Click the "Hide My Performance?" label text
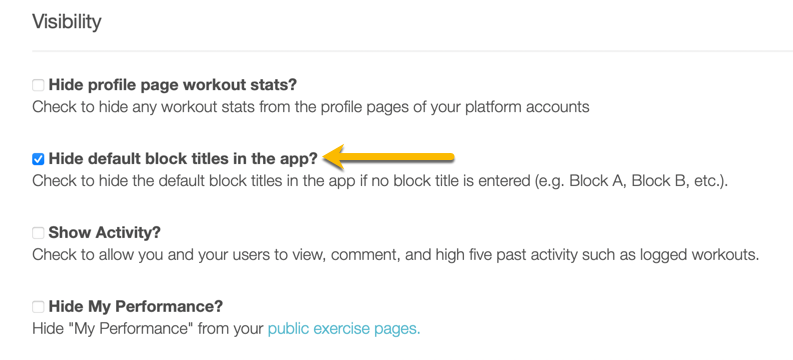 pos(136,306)
